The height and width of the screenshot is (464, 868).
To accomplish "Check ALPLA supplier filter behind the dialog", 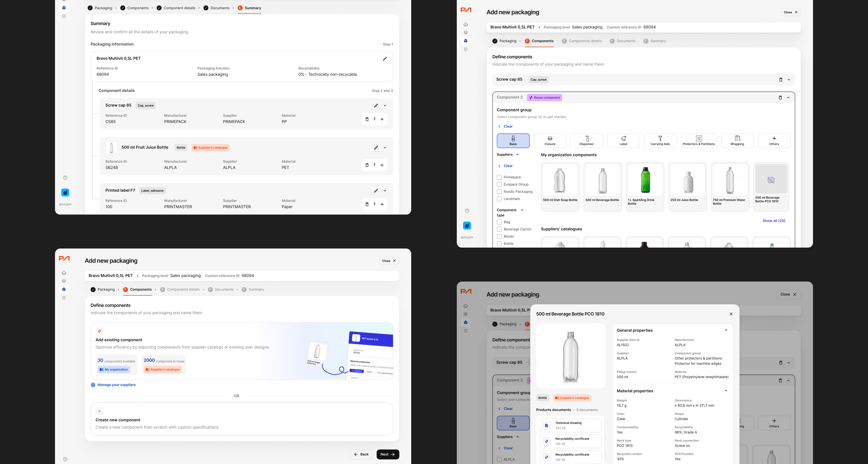I will tap(499, 460).
